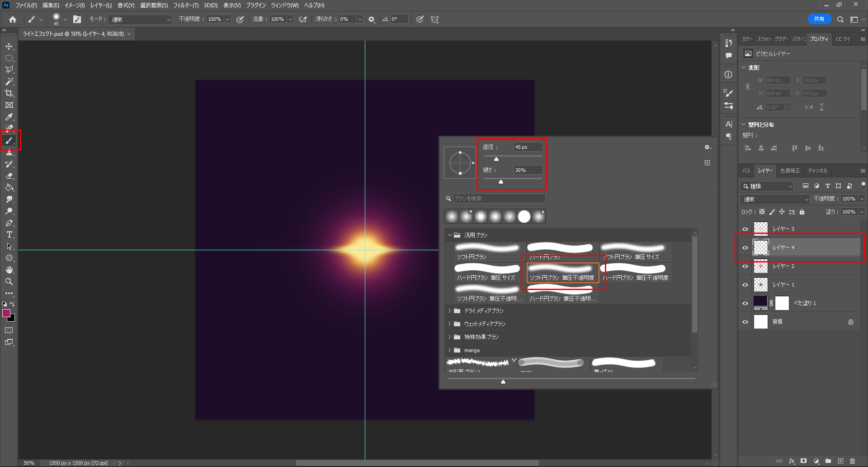Select the Eraser tool
Screen dimensions: 868x467
click(9, 176)
